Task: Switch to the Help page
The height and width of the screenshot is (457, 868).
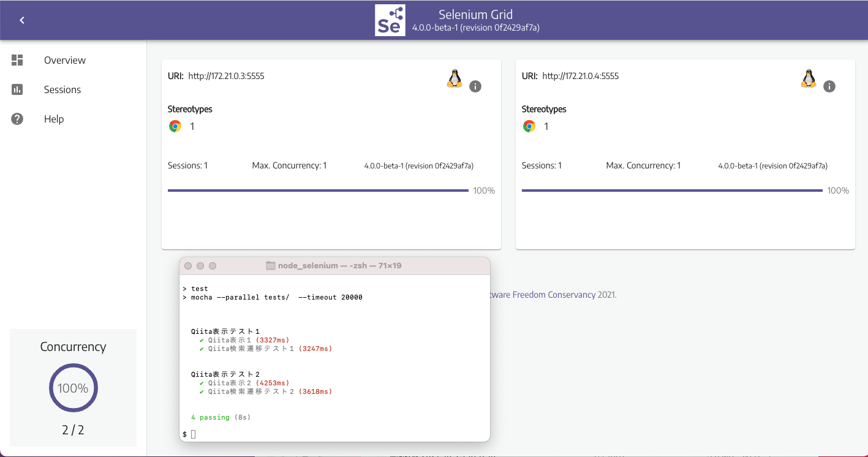Action: [54, 119]
